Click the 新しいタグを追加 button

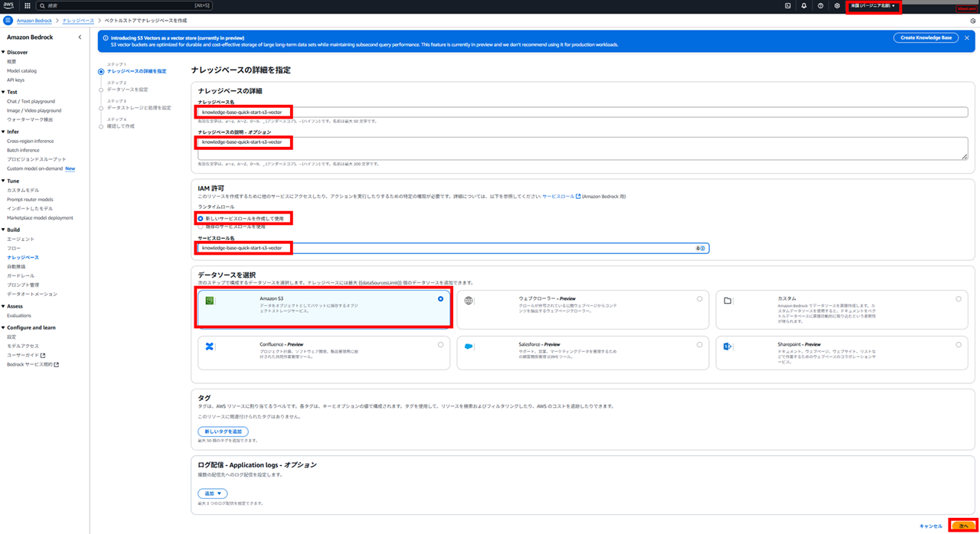pyautogui.click(x=223, y=432)
